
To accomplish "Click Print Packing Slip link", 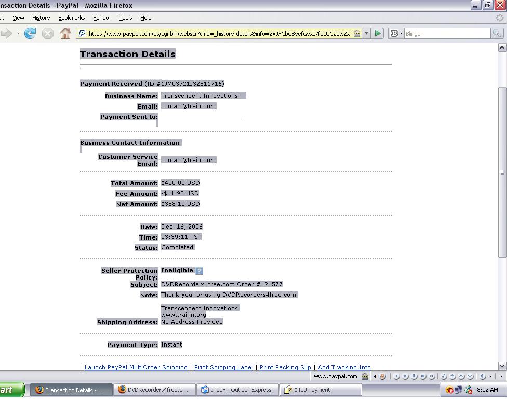I will (285, 367).
